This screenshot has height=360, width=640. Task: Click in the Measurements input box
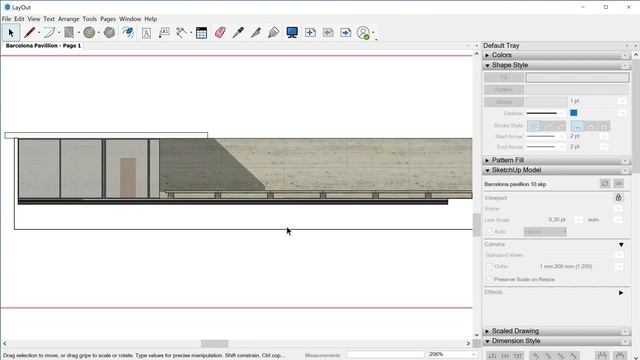tap(385, 355)
